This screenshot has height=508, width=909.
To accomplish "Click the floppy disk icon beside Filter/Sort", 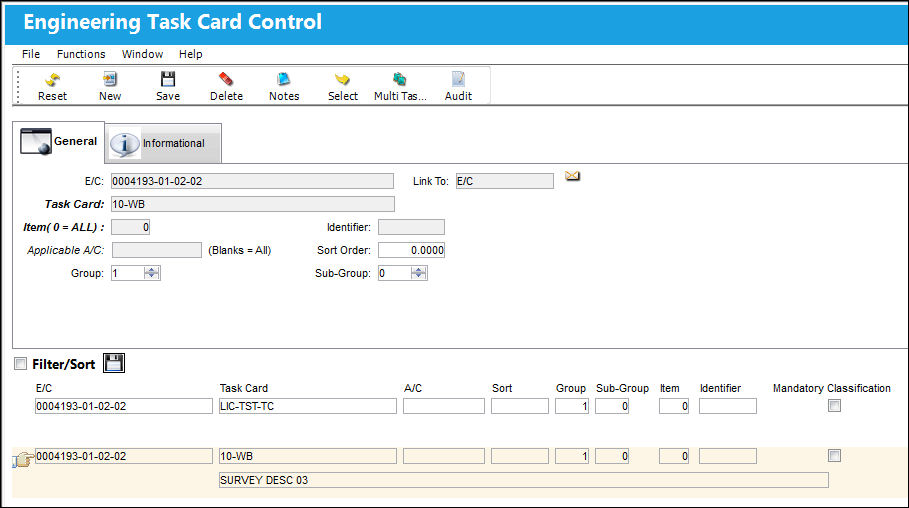I will pos(114,363).
